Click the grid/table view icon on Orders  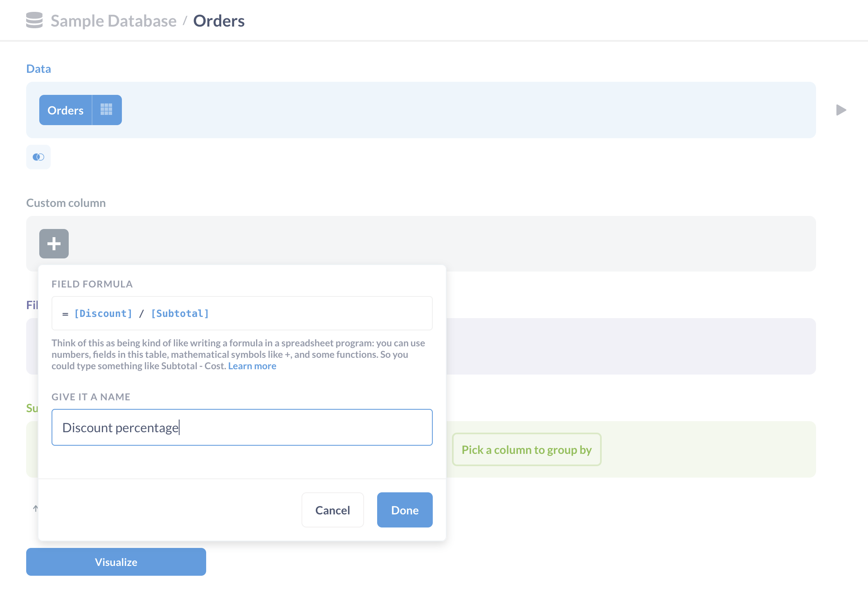coord(106,110)
